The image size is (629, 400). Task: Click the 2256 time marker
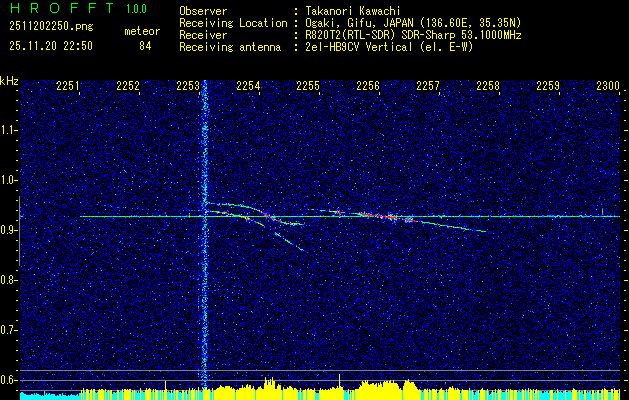tap(368, 86)
